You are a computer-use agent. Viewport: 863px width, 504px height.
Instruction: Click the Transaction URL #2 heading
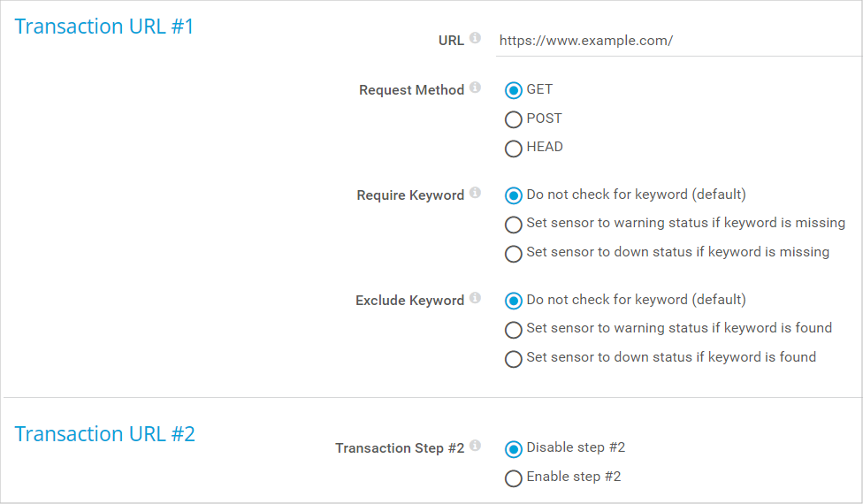(104, 434)
